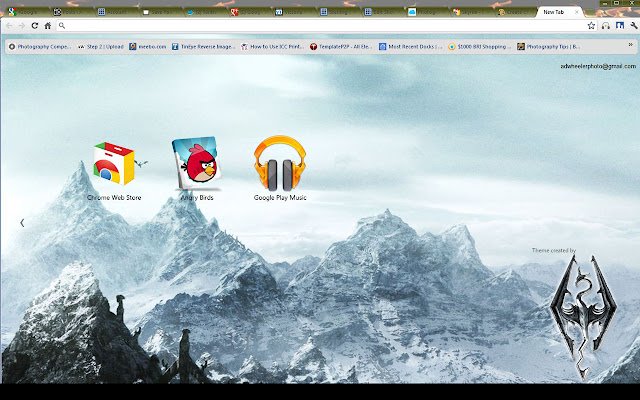
Task: Open the Chrome wrench menu
Action: [633, 26]
